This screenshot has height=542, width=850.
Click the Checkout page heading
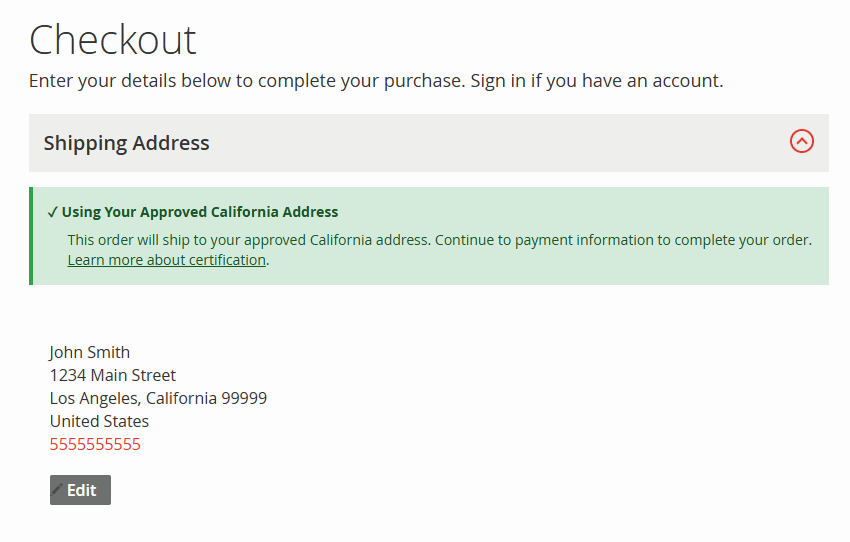pos(113,40)
